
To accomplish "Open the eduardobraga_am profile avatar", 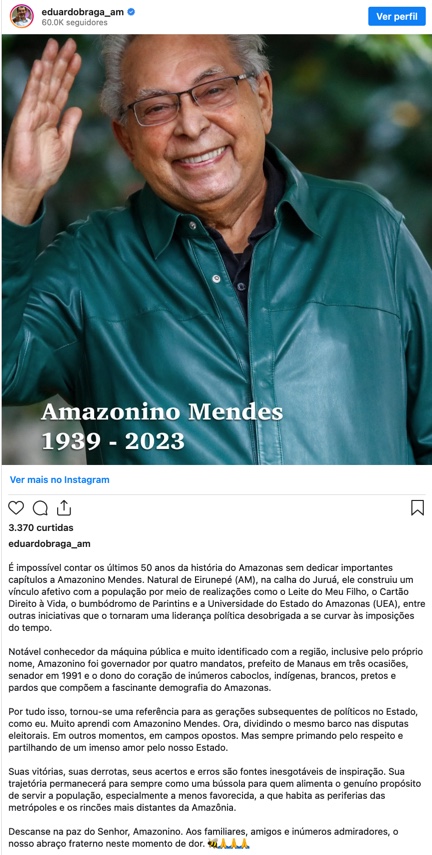I will tap(22, 16).
